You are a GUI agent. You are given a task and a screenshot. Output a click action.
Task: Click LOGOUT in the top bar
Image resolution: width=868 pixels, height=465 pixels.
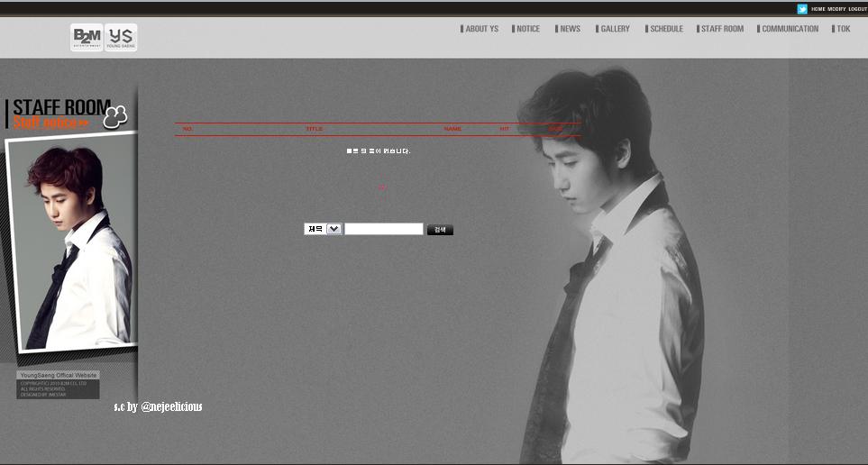(857, 9)
